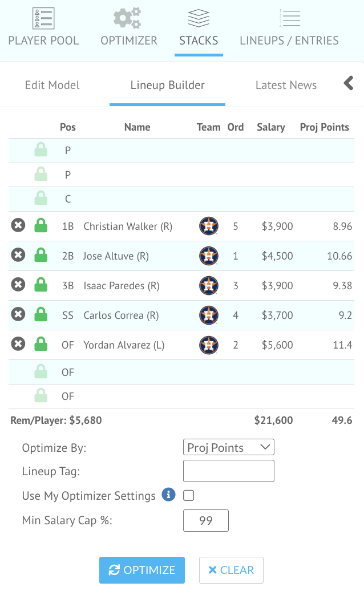Open the Player Pool section
The width and height of the screenshot is (364, 607).
[x=43, y=27]
